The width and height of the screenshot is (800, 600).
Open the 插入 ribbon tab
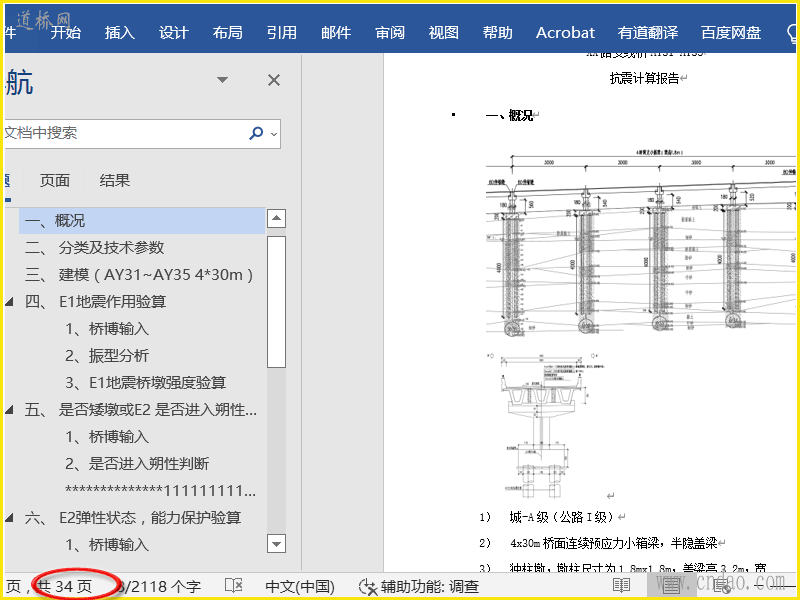tap(119, 33)
